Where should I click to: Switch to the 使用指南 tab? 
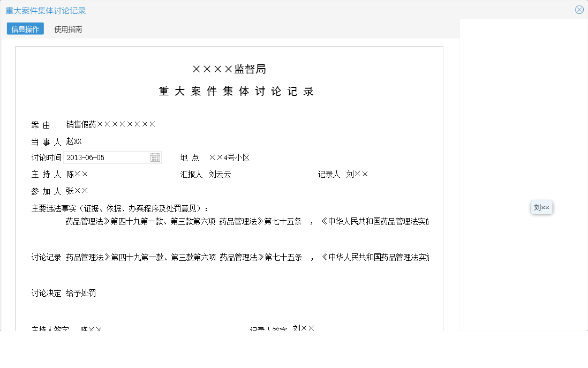(67, 29)
